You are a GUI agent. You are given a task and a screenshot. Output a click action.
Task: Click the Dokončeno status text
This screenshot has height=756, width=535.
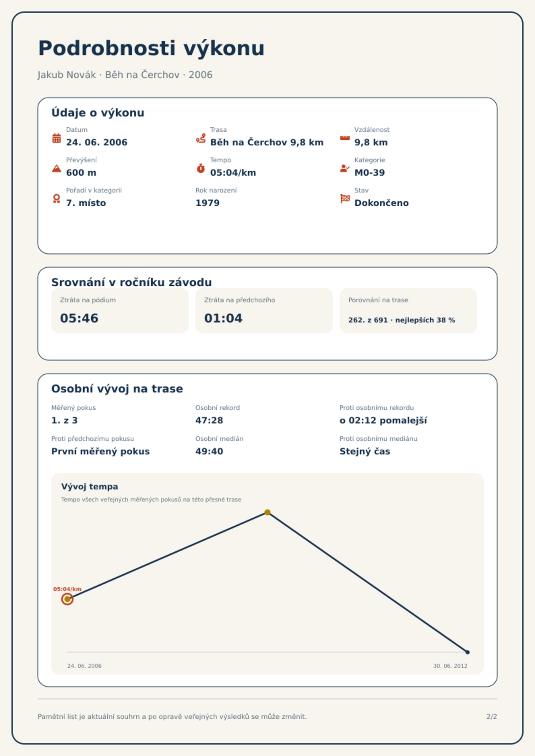(381, 203)
